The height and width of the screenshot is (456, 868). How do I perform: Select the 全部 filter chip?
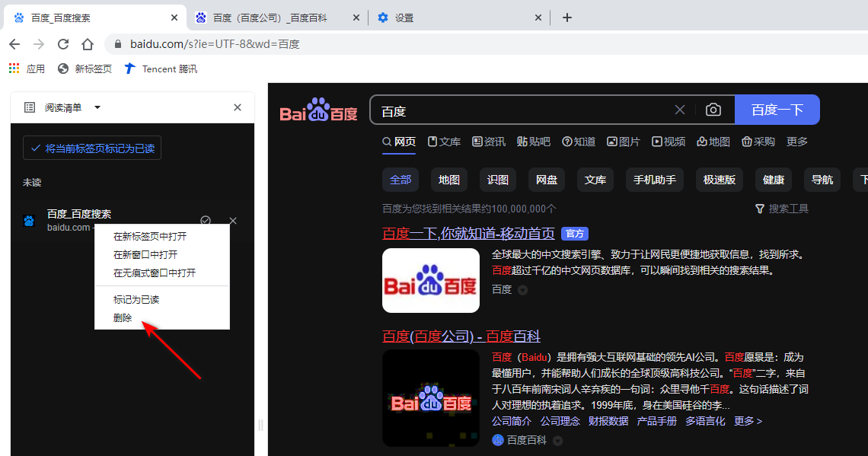[400, 180]
